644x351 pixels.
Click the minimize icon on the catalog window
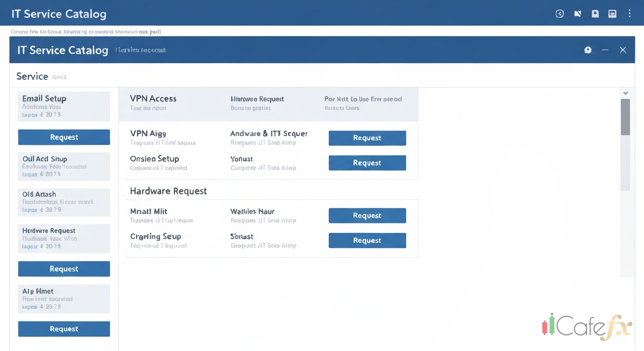coord(605,50)
